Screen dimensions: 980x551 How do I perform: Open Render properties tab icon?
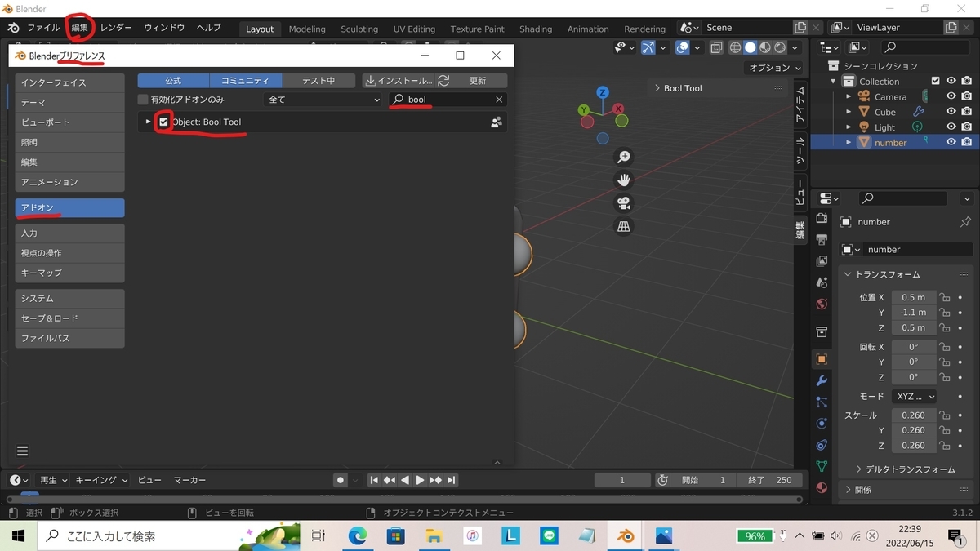click(822, 217)
